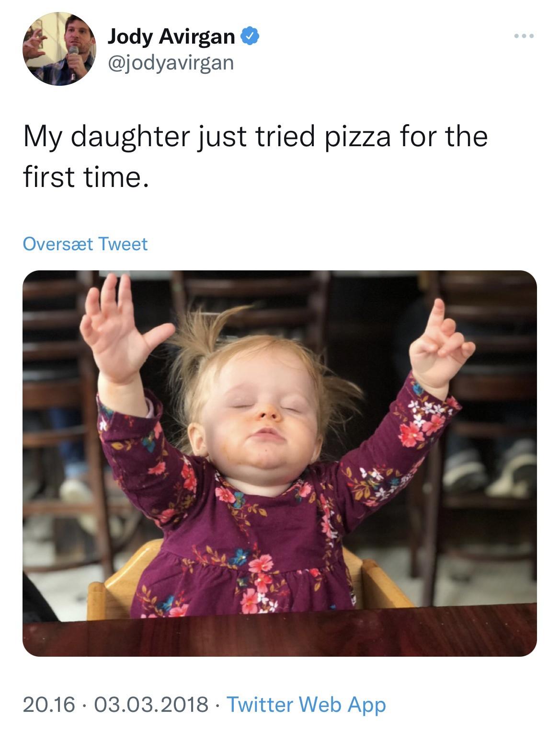560x731 pixels.
Task: Click the 20.16 timestamp
Action: tap(49, 704)
